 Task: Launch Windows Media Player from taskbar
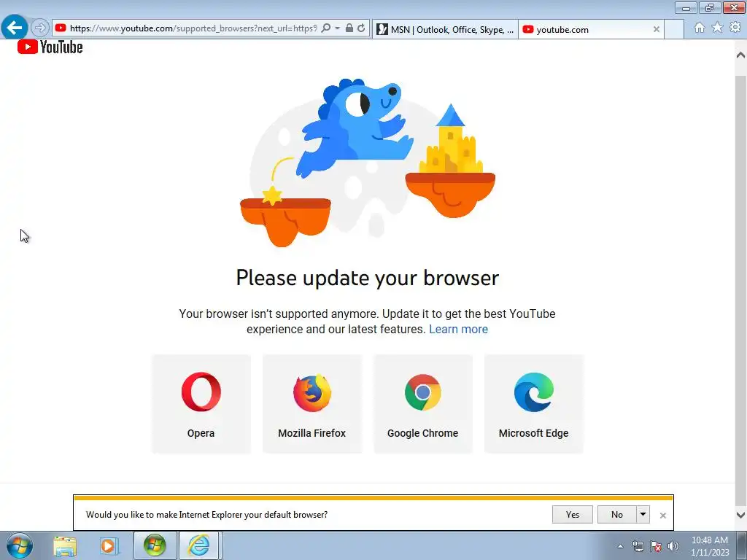tap(108, 545)
